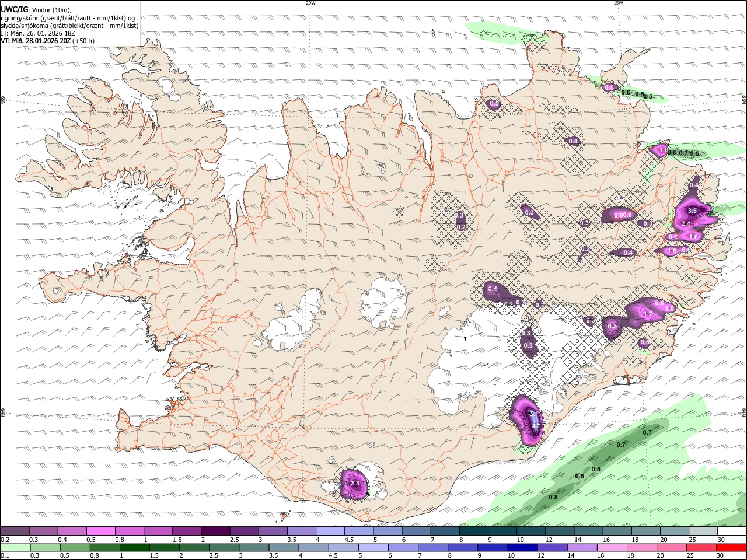Click the '20W' longitude label

click(x=310, y=3)
